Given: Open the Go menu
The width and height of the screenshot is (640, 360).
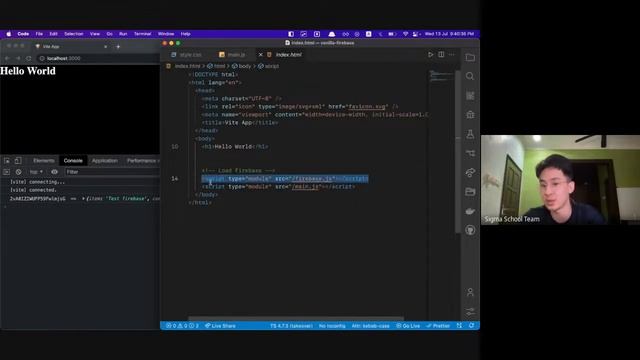Looking at the screenshot, I should coord(109,34).
